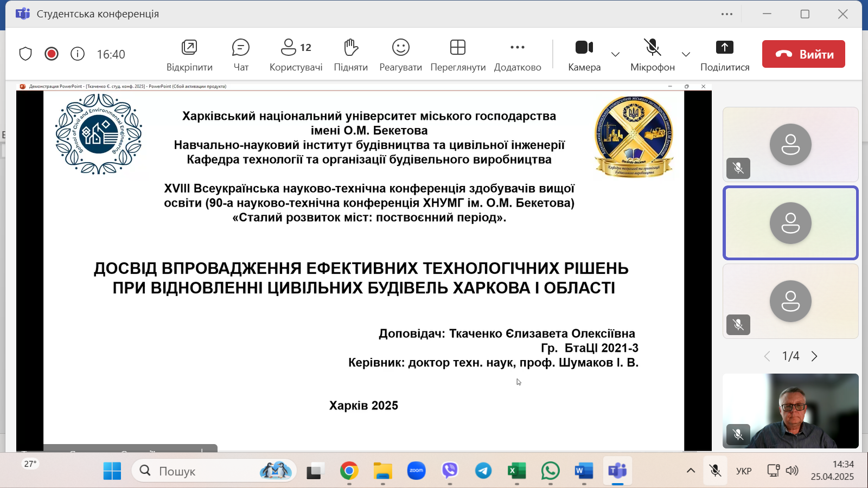This screenshot has height=488, width=868.
Task: Click the page indicator 1/4
Action: 790,356
